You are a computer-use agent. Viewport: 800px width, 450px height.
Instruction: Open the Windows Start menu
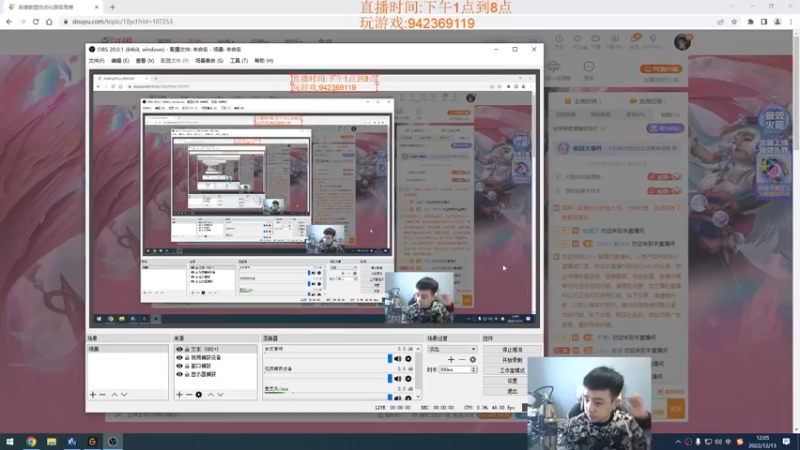click(9, 442)
